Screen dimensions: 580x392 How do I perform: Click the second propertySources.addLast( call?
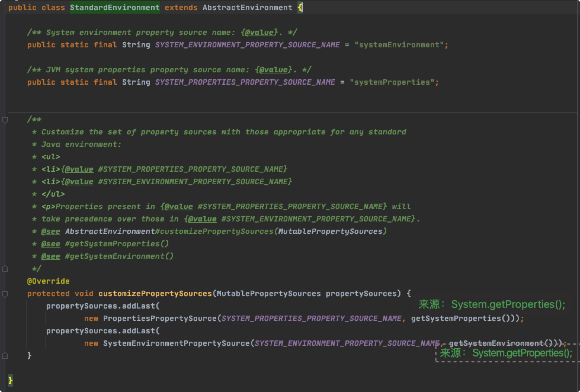[x=103, y=331]
